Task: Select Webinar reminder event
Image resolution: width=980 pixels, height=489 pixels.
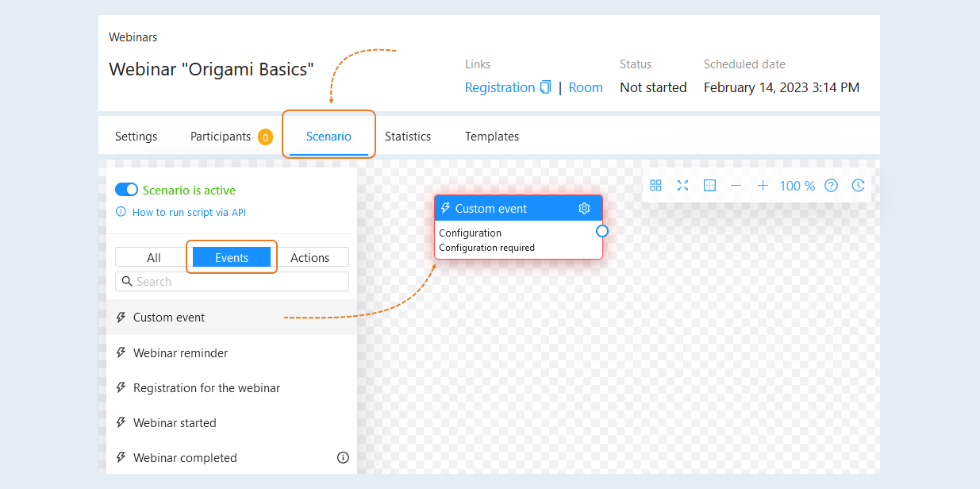Action: (232, 352)
